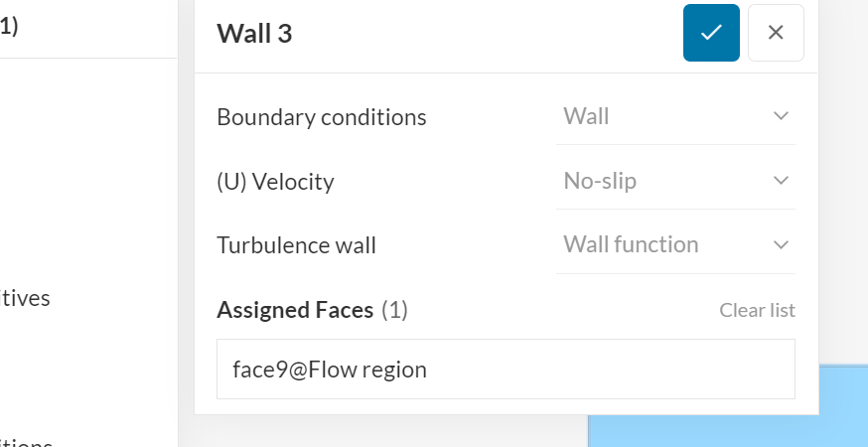Close the Wall 3 panel

point(776,33)
